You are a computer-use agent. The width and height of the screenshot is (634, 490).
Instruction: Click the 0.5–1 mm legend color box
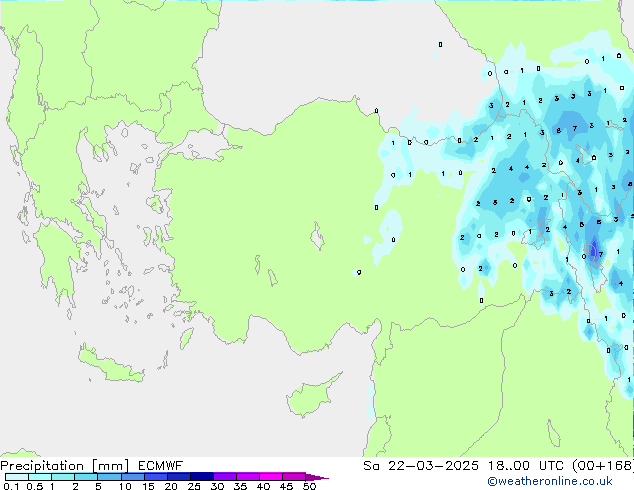pyautogui.click(x=40, y=477)
